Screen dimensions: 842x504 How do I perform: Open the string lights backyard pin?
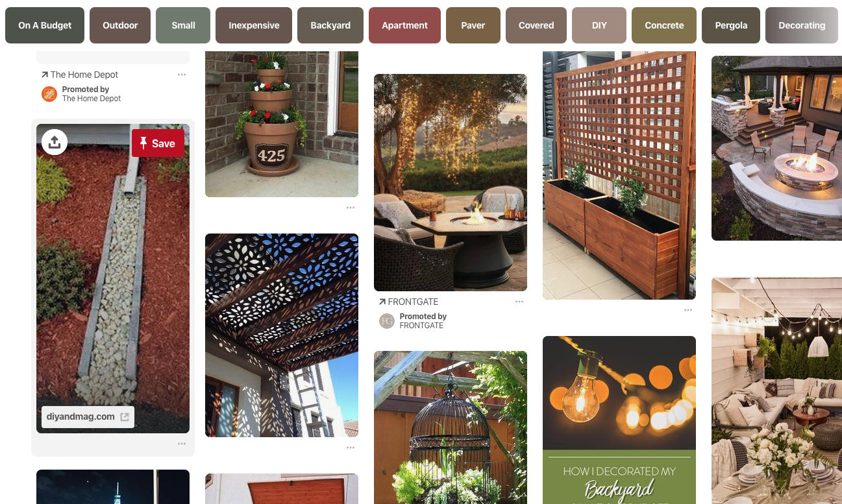click(x=619, y=420)
